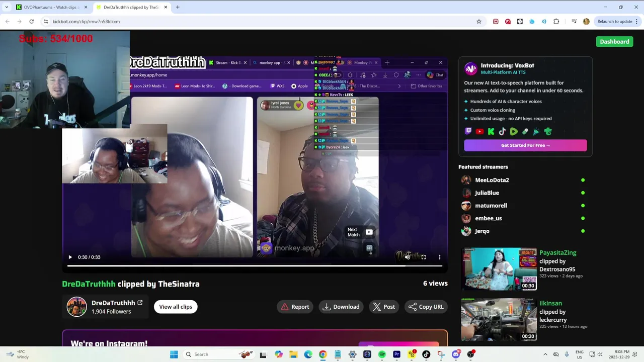Click DreDaTruthhh channel avatar

tap(77, 307)
